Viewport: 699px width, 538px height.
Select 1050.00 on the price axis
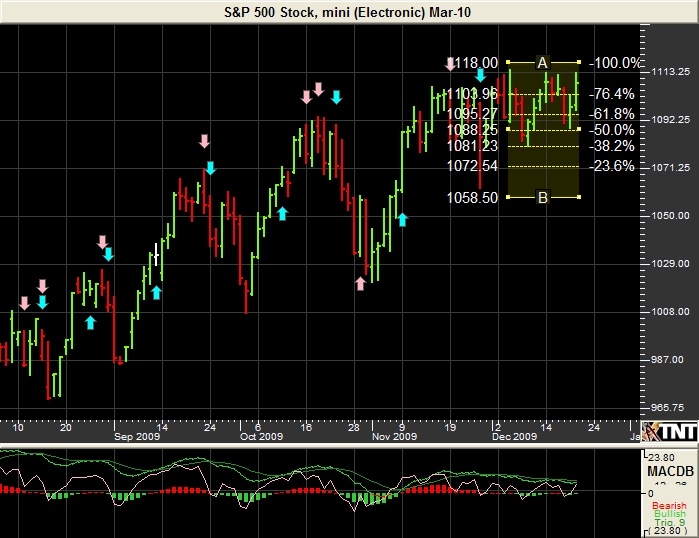pyautogui.click(x=670, y=216)
